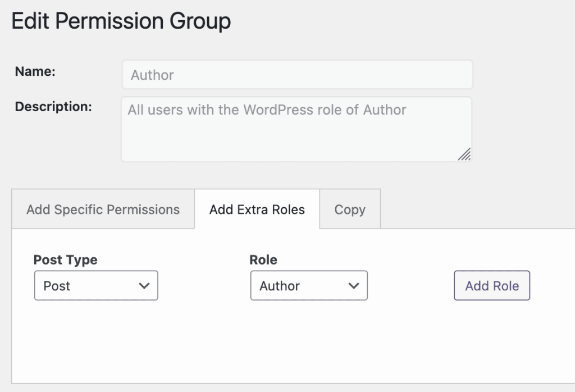Click the Post Type chevron arrow

click(x=144, y=286)
